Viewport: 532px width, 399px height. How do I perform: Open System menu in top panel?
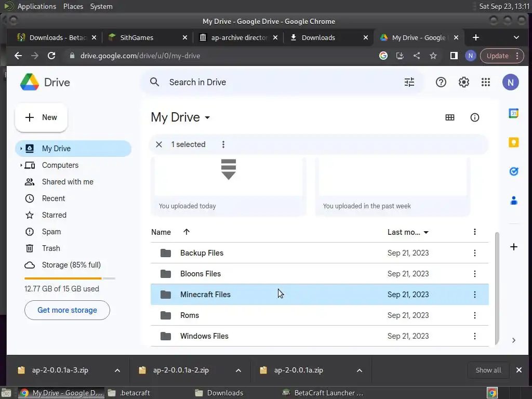point(101,6)
